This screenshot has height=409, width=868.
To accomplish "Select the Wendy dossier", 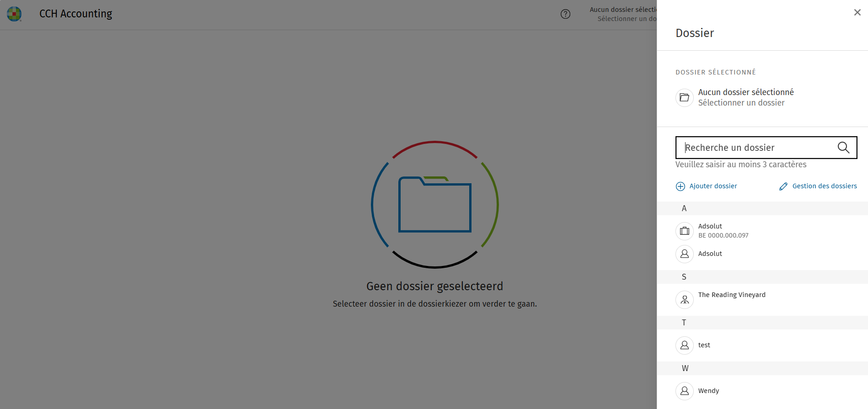I will pos(762,391).
